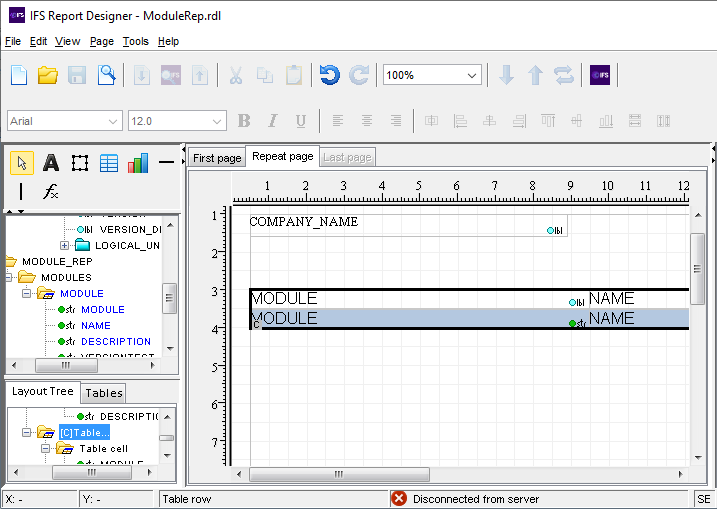Toggle Italic formatting
The image size is (717, 509).
click(x=273, y=121)
